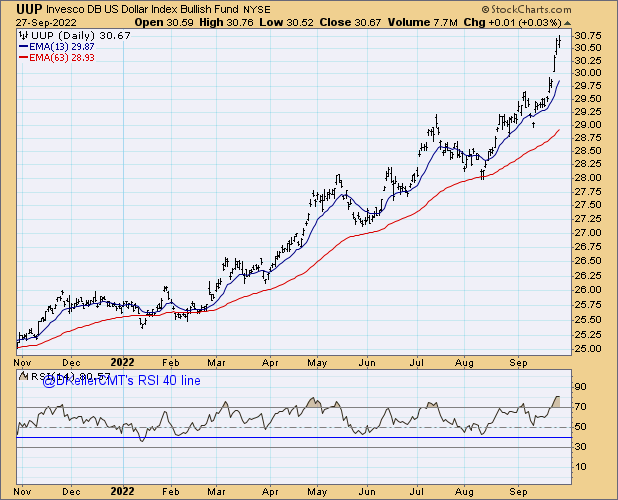Click the price bars legend icon beside UUP (Daily)
Image resolution: width=618 pixels, height=500 pixels.
(x=24, y=35)
